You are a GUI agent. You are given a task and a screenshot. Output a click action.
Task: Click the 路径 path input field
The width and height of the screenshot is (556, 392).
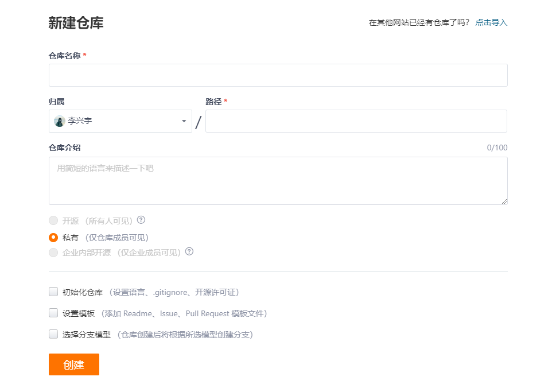[x=356, y=121]
